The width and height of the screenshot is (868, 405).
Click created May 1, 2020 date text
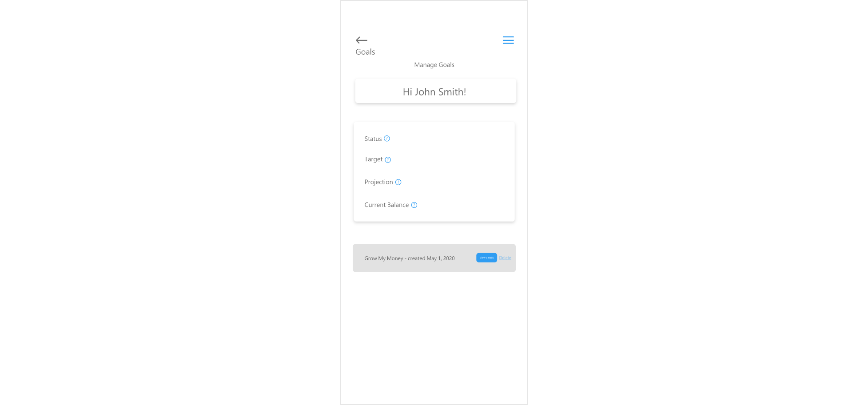coord(431,258)
